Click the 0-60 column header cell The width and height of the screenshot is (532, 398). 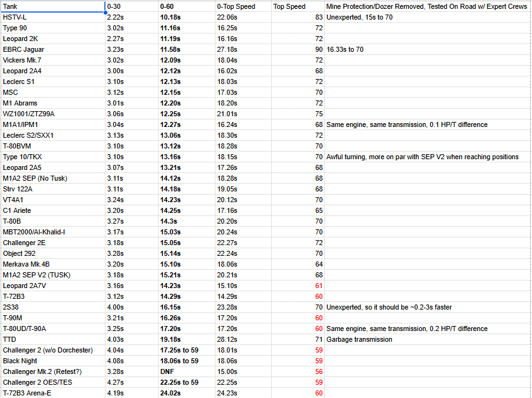tap(186, 6)
